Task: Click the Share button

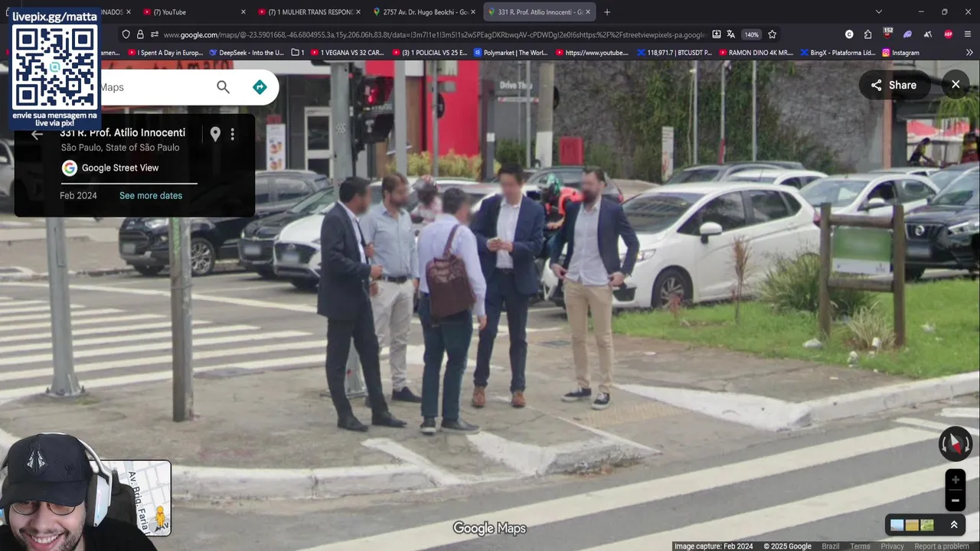Action: pyautogui.click(x=893, y=85)
